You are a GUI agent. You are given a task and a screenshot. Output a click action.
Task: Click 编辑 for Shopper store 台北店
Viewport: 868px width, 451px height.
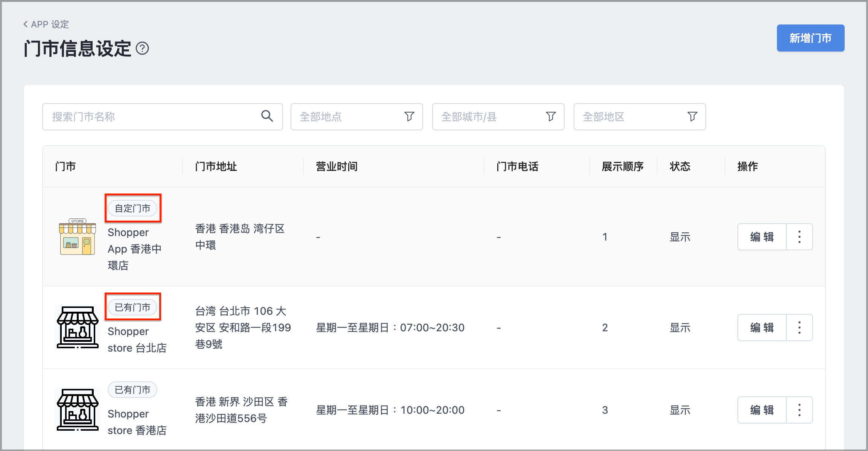(x=762, y=328)
